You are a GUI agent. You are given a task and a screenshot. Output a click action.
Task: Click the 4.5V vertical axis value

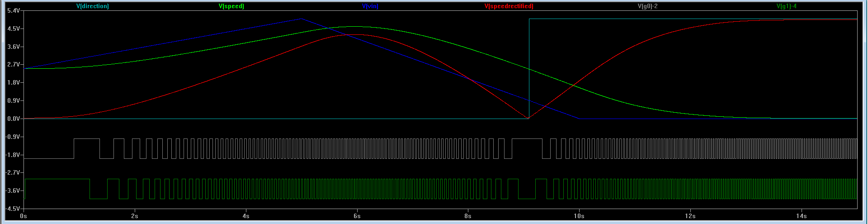14,29
